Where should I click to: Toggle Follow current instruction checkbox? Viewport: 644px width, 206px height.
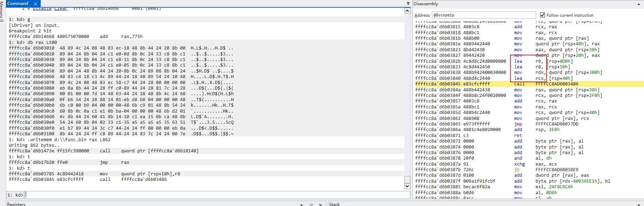pos(542,15)
